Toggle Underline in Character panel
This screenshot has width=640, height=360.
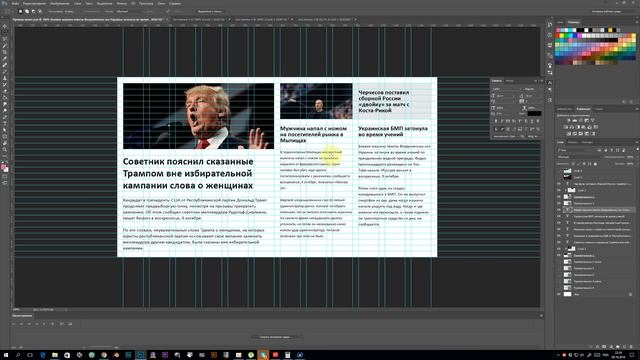coord(532,121)
